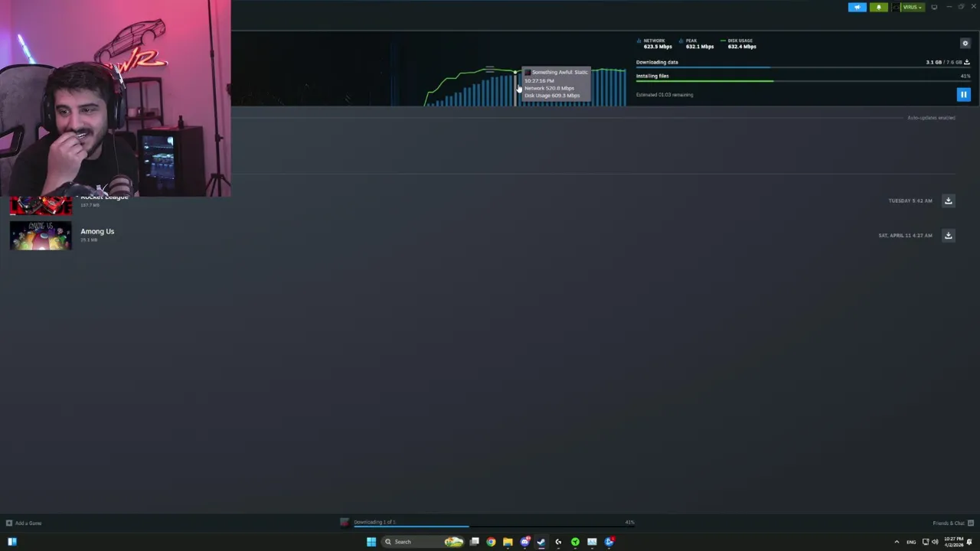
Task: Download update for Rocket League row
Action: point(948,201)
